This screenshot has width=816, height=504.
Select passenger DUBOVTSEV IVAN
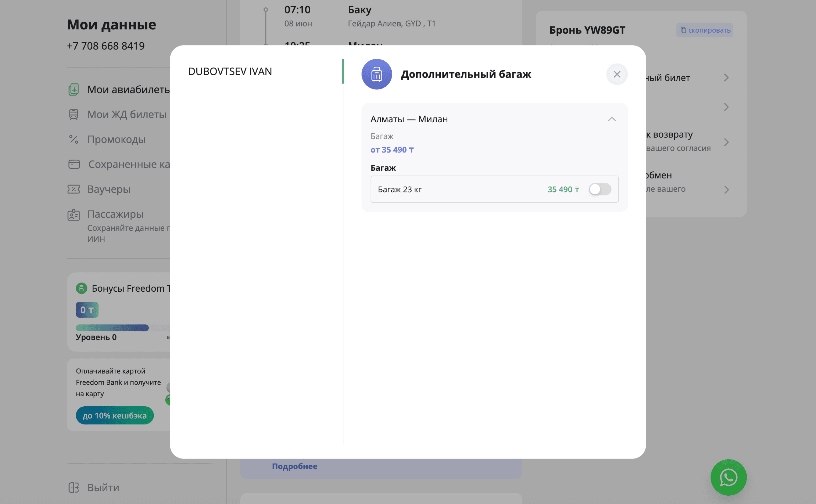coord(230,71)
